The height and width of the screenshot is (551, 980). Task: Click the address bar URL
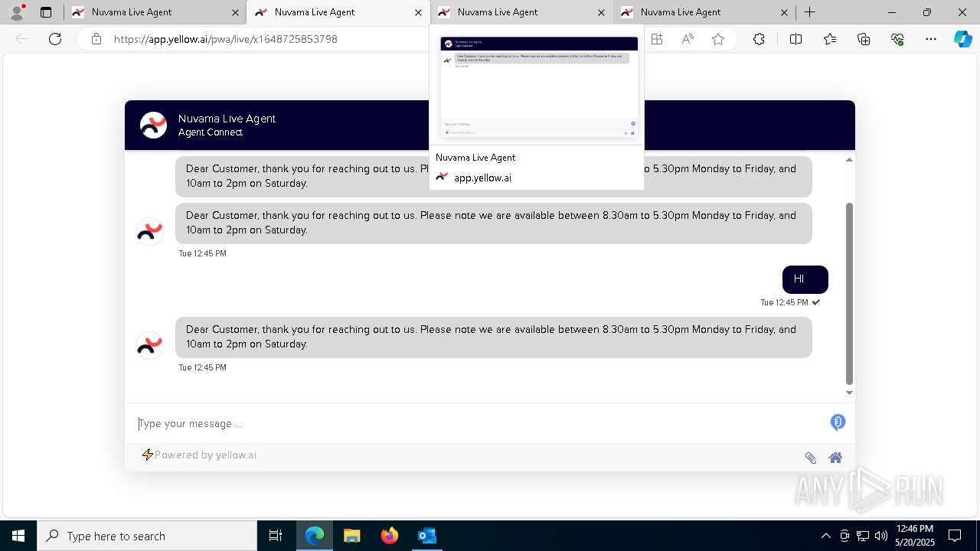[226, 39]
